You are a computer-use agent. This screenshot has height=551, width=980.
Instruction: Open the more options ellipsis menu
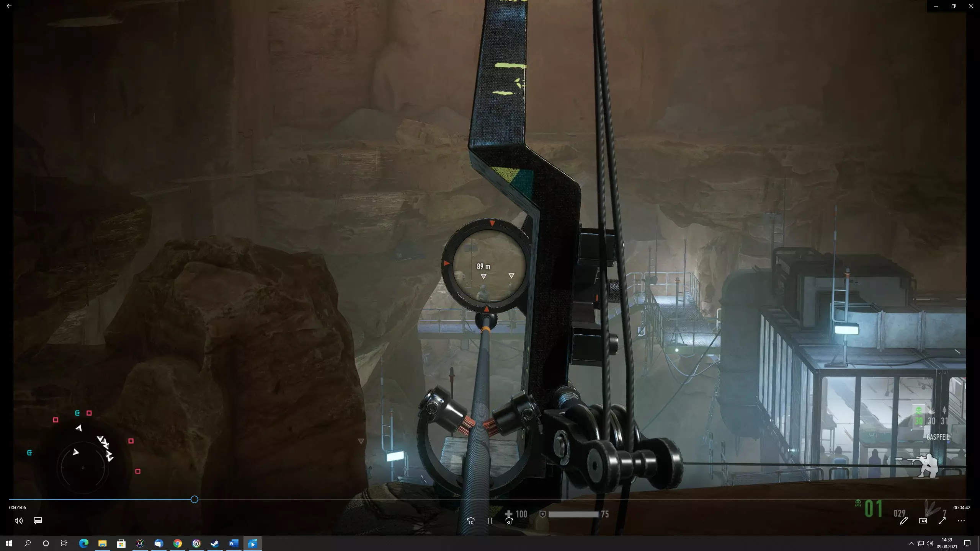961,521
